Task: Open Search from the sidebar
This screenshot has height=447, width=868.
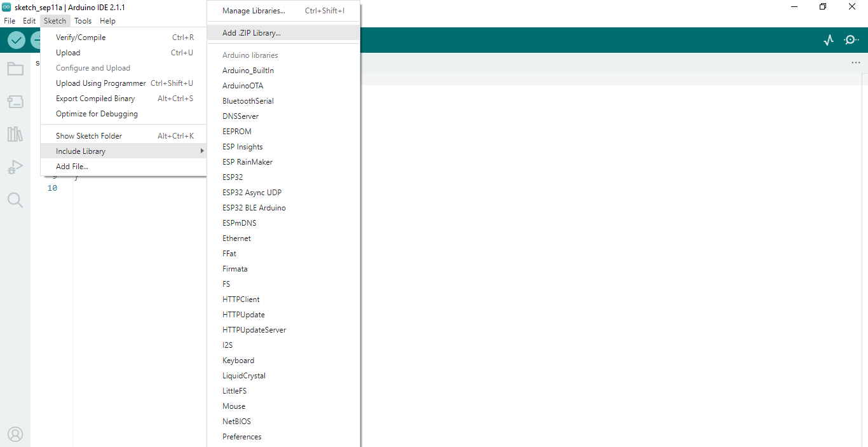Action: pos(15,200)
